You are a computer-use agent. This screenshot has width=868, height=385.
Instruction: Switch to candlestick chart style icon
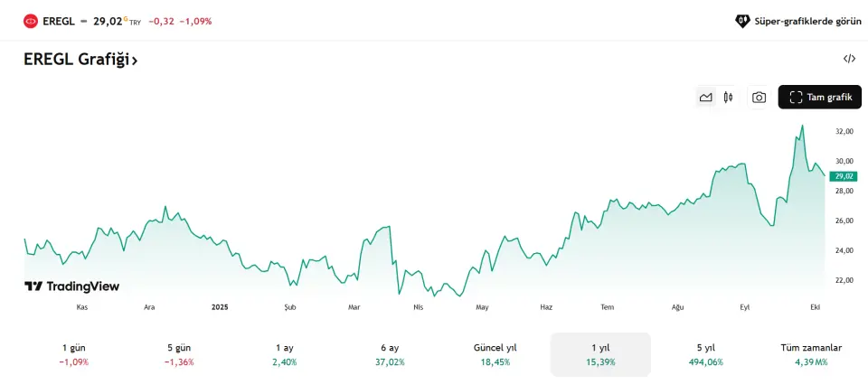pos(728,98)
